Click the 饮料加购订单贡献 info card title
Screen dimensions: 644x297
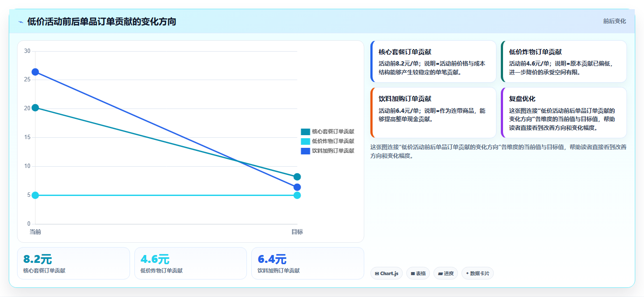point(405,99)
